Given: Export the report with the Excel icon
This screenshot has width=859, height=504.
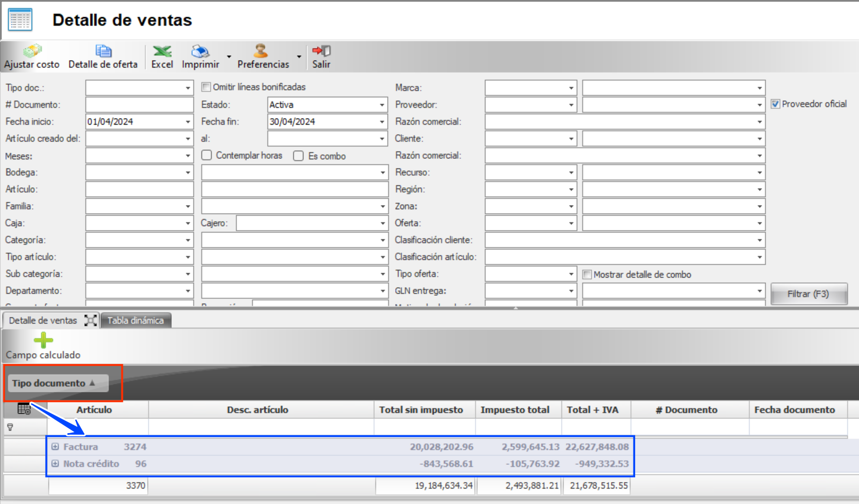Looking at the screenshot, I should tap(162, 52).
